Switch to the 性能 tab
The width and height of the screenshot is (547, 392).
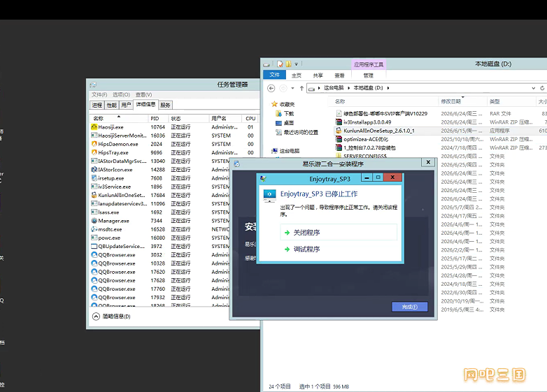click(112, 105)
